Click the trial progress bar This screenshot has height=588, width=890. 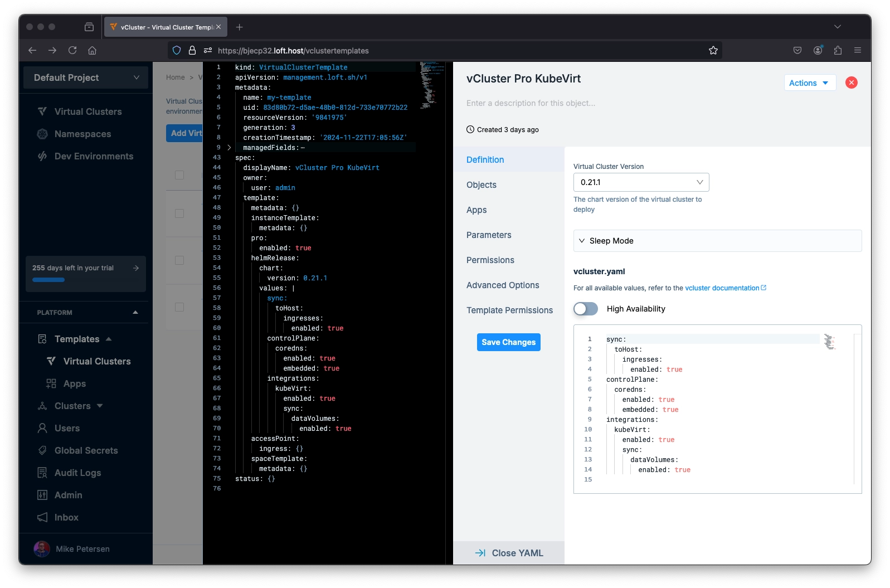tap(48, 280)
